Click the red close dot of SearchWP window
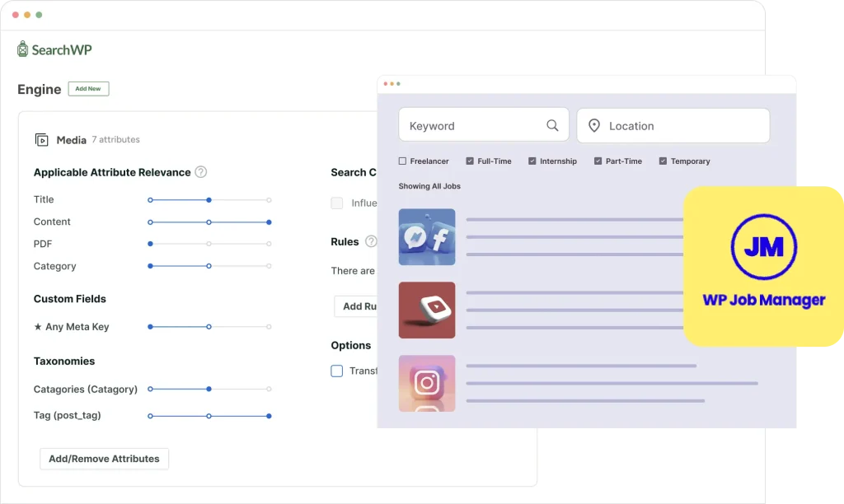 [16, 15]
